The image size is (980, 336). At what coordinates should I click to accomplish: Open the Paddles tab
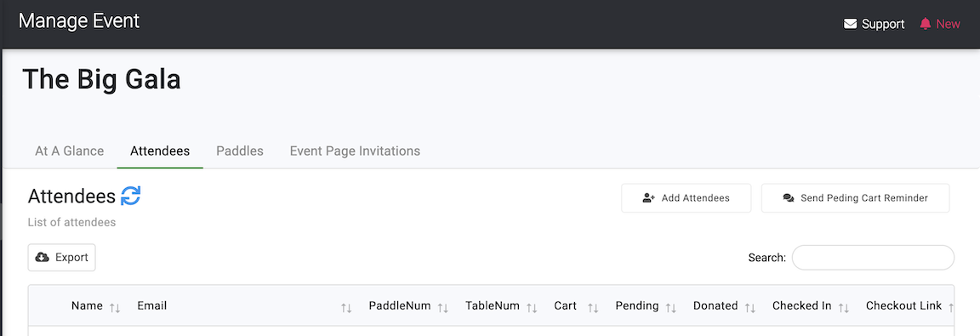click(x=240, y=151)
